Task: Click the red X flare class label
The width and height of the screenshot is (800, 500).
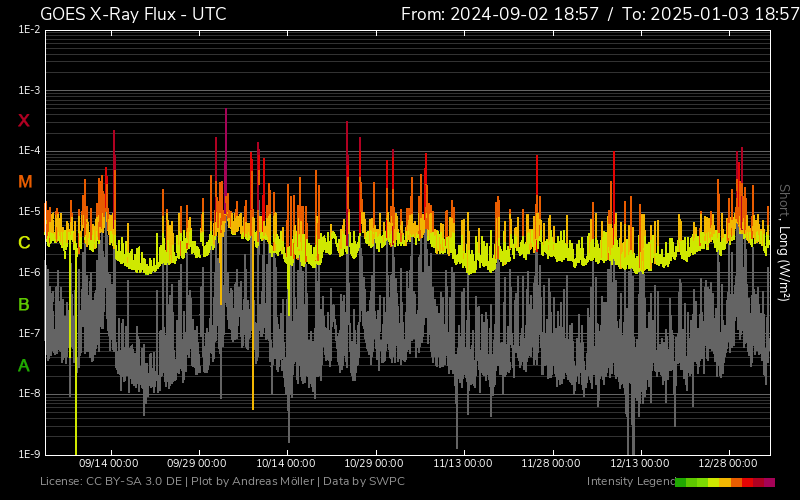Action: [24, 121]
